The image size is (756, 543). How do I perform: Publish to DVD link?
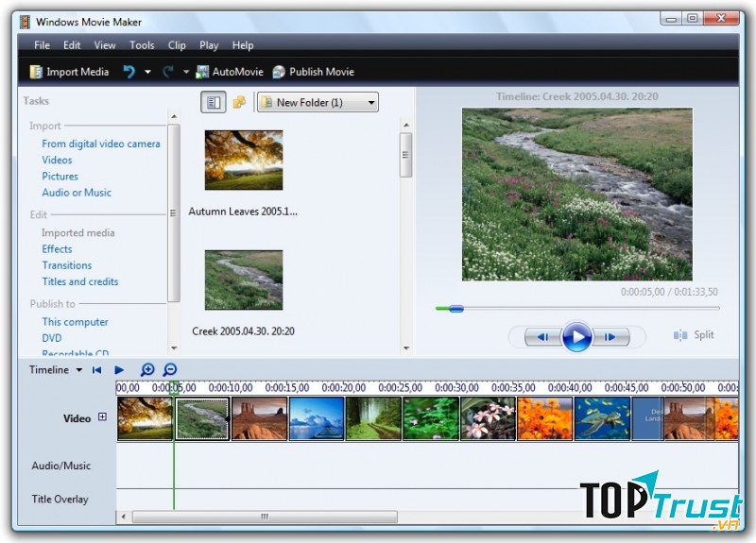[x=52, y=338]
